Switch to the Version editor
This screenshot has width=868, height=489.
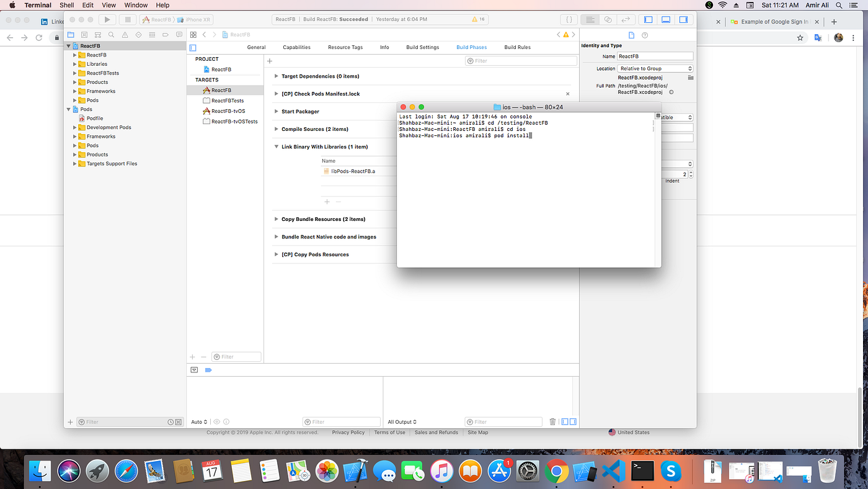626,20
